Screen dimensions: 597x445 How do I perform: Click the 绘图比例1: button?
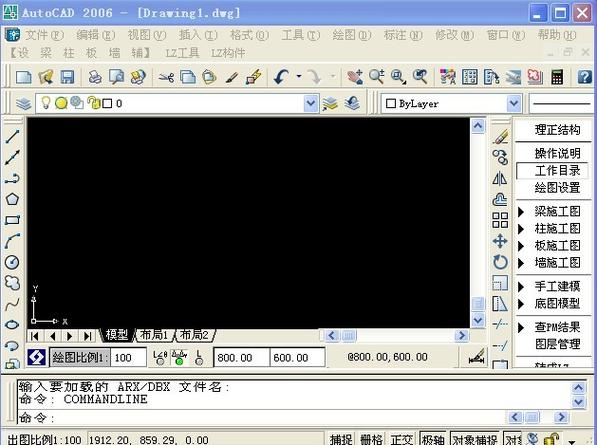coord(80,358)
